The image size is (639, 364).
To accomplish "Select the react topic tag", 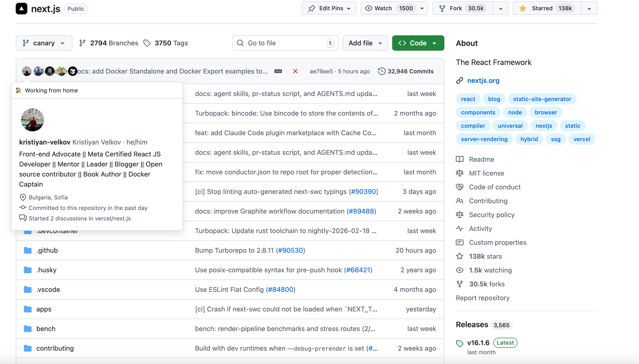I will click(468, 99).
